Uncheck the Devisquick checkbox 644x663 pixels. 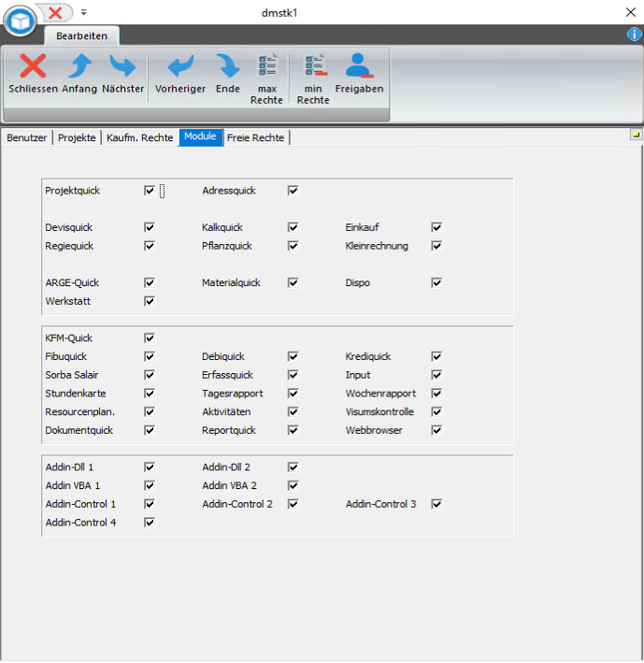pyautogui.click(x=150, y=227)
